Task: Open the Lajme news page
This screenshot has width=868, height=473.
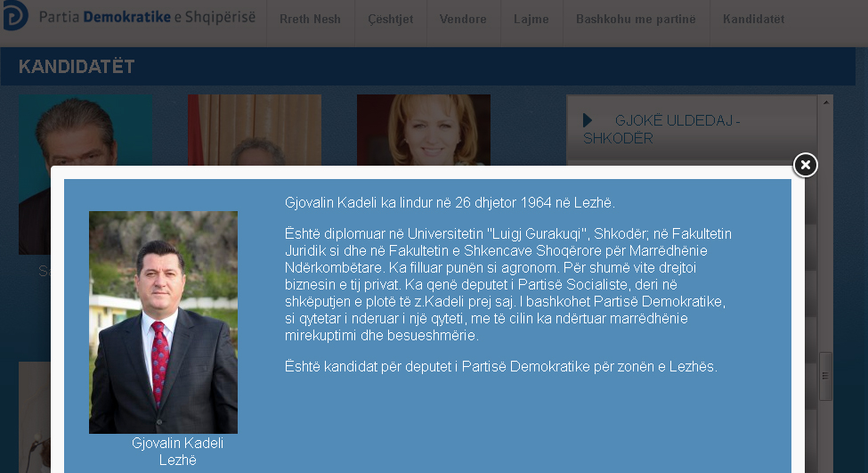Action: pos(531,19)
